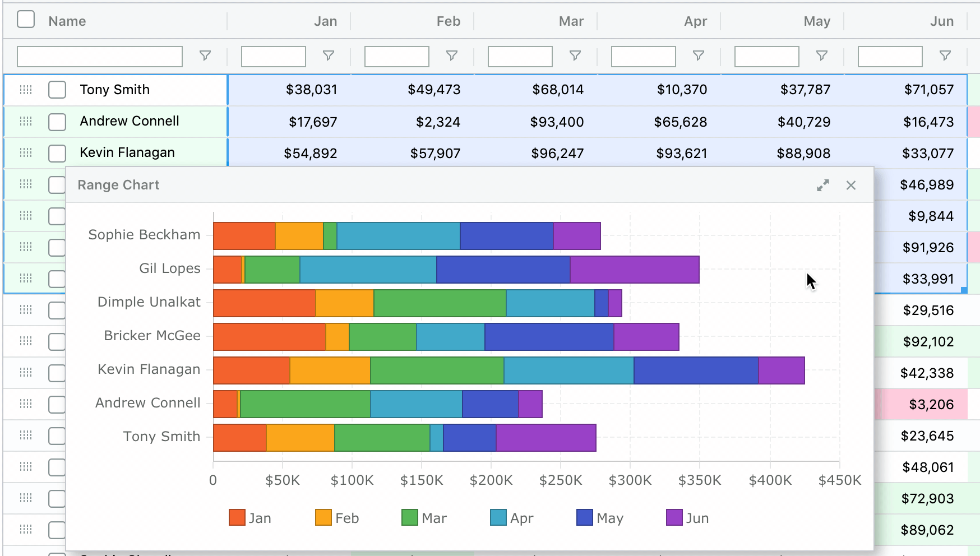The width and height of the screenshot is (980, 556).
Task: Select the $49,473 cell
Action: point(413,90)
